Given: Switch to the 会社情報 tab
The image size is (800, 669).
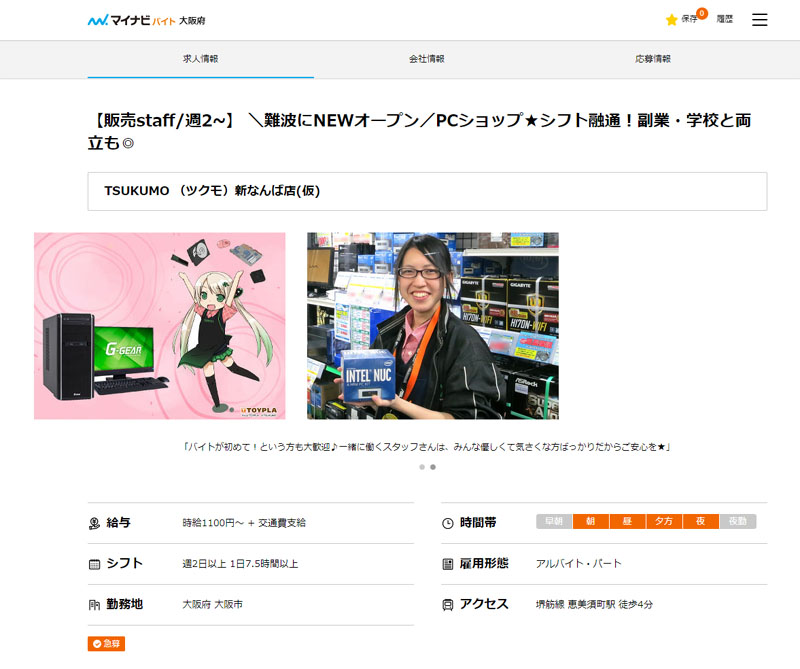Looking at the screenshot, I should 427,59.
